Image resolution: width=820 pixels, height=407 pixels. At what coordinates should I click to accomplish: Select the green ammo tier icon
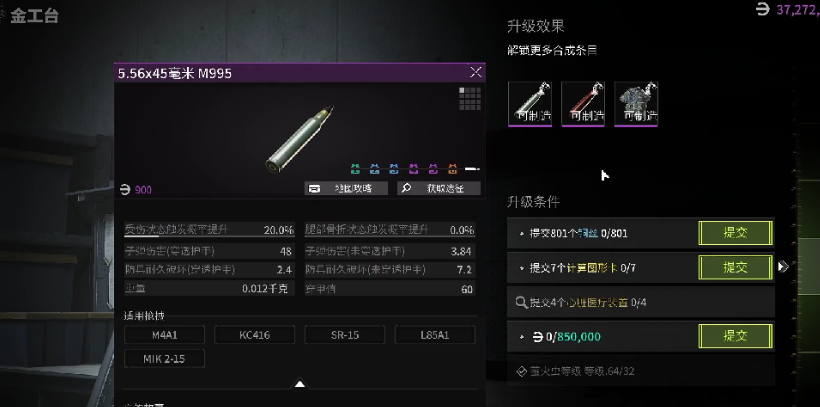[x=356, y=169]
